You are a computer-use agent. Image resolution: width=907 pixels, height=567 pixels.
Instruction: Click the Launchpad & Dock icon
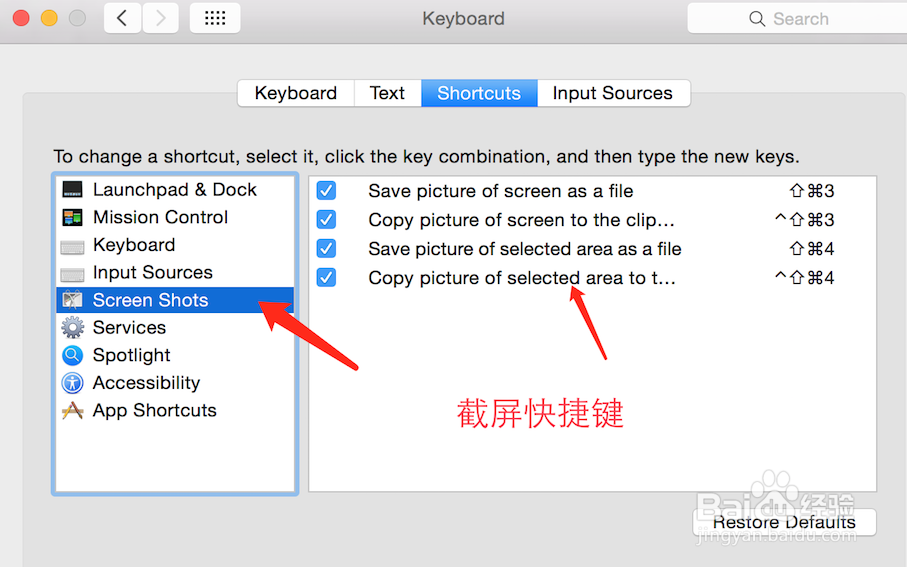click(72, 190)
